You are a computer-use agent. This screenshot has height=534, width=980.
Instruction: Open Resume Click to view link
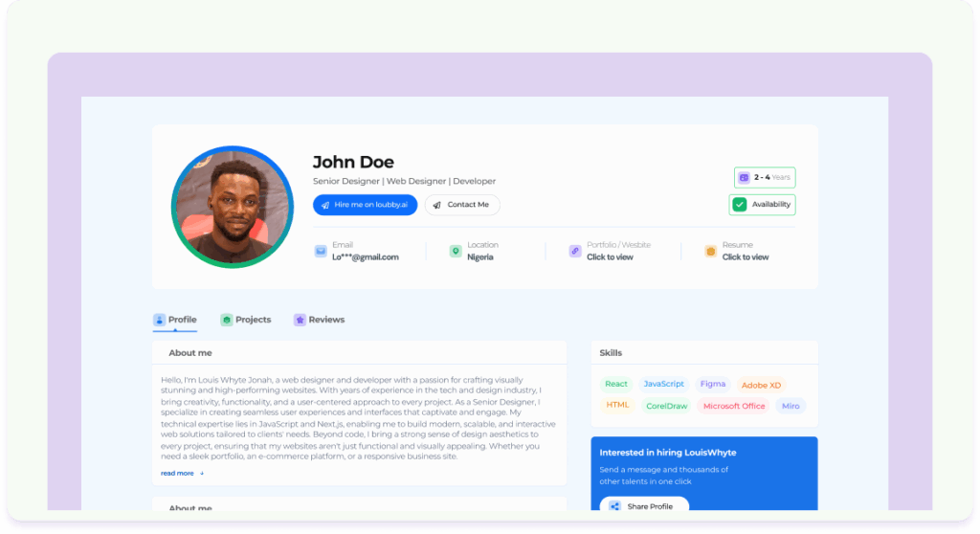(745, 256)
